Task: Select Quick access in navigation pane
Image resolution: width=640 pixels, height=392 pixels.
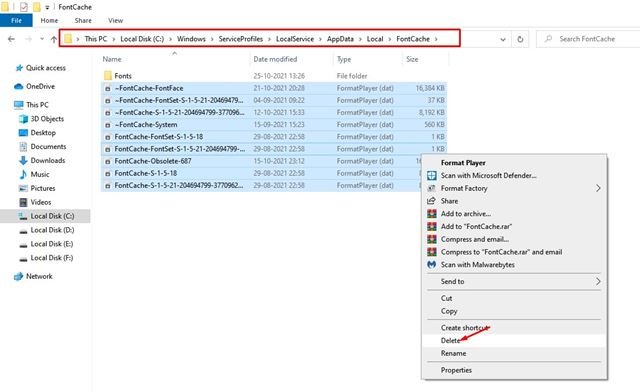Action: click(45, 68)
